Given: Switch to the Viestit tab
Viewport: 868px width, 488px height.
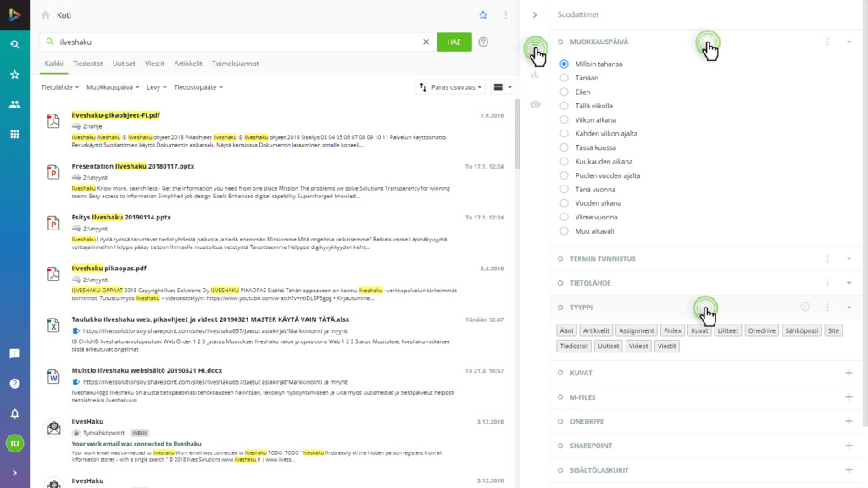Looking at the screenshot, I should tap(154, 64).
